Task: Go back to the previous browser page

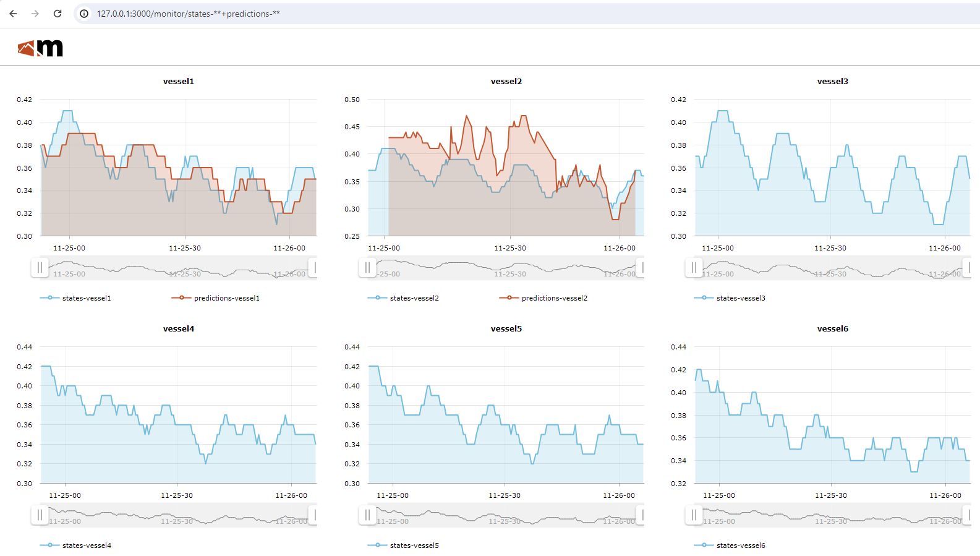Action: tap(13, 14)
